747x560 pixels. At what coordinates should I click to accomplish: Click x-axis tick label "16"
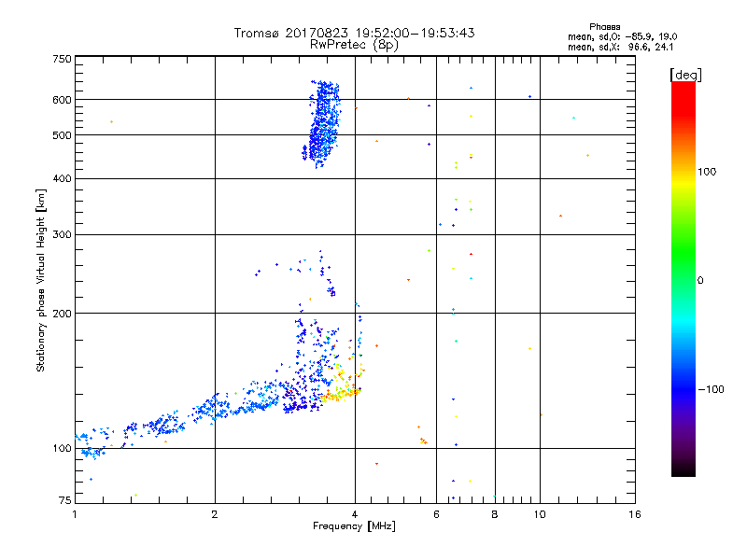[635, 514]
